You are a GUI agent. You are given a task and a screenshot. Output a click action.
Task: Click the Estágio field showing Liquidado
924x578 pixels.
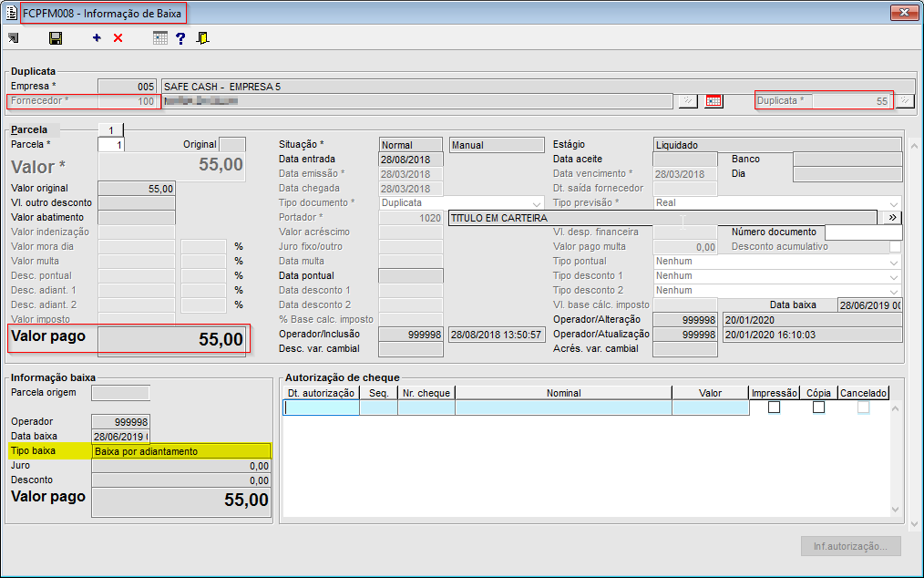(777, 144)
